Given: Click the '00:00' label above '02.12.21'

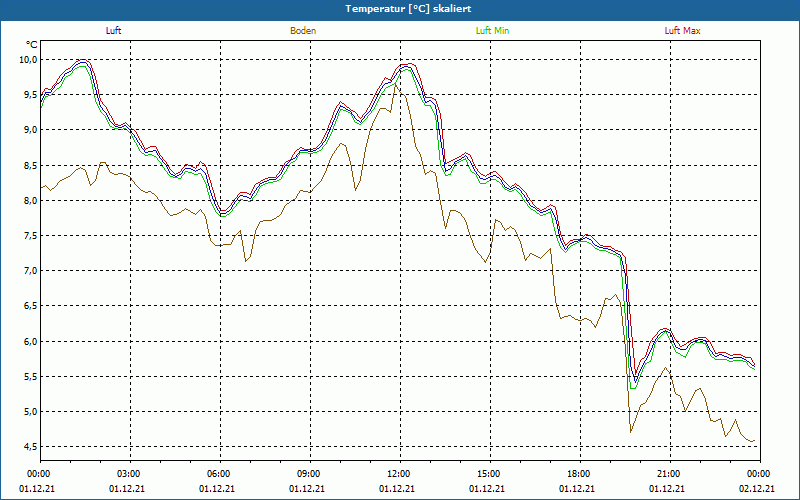Looking at the screenshot, I should point(757,474).
